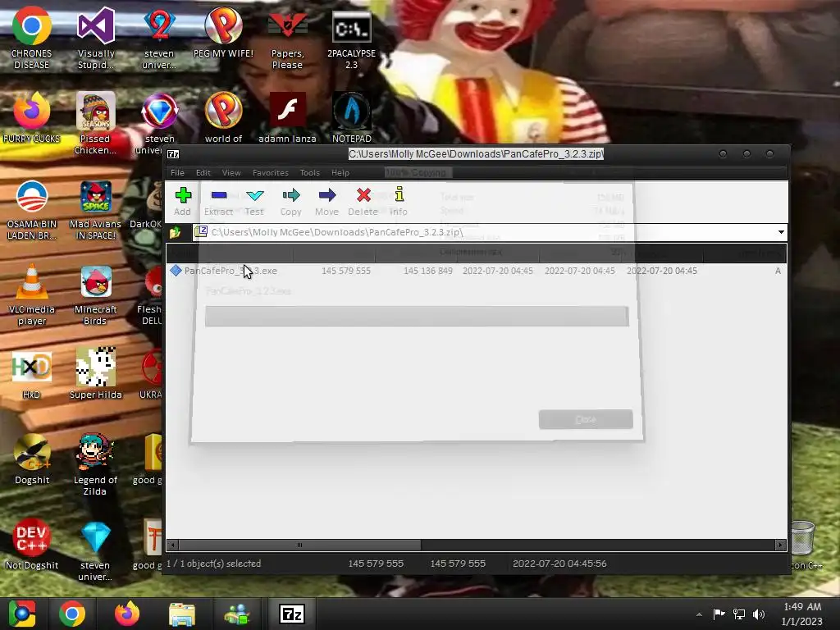Open the Dogshit desktop icon
840x630 pixels.
[32, 459]
